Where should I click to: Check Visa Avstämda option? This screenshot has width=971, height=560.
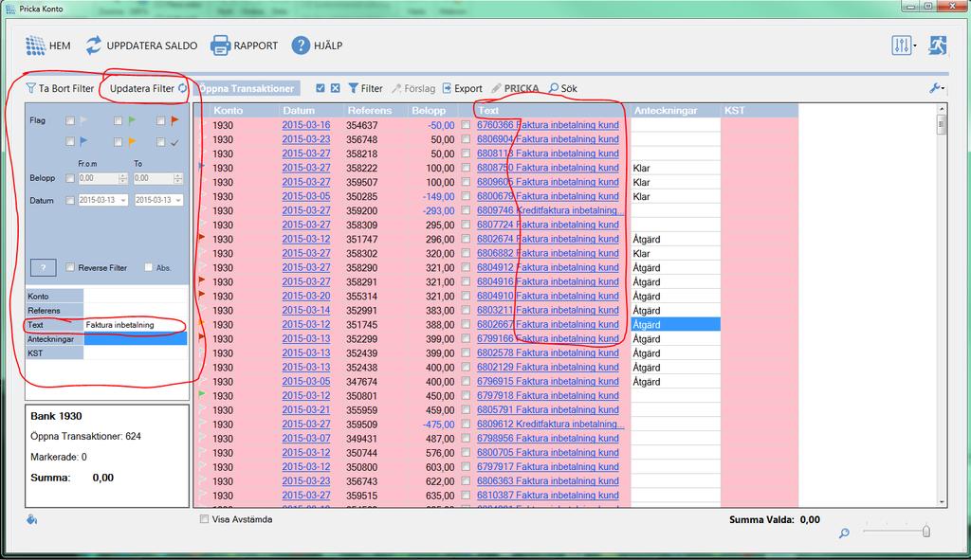204,519
